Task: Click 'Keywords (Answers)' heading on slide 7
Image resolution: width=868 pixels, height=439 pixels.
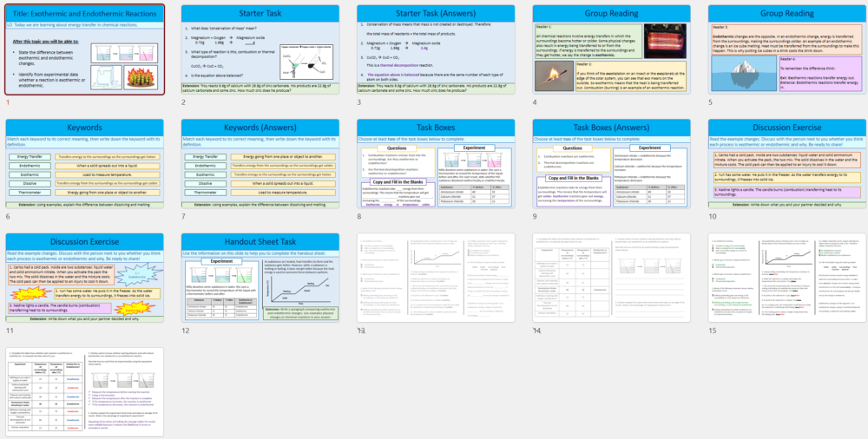Action: pyautogui.click(x=260, y=128)
